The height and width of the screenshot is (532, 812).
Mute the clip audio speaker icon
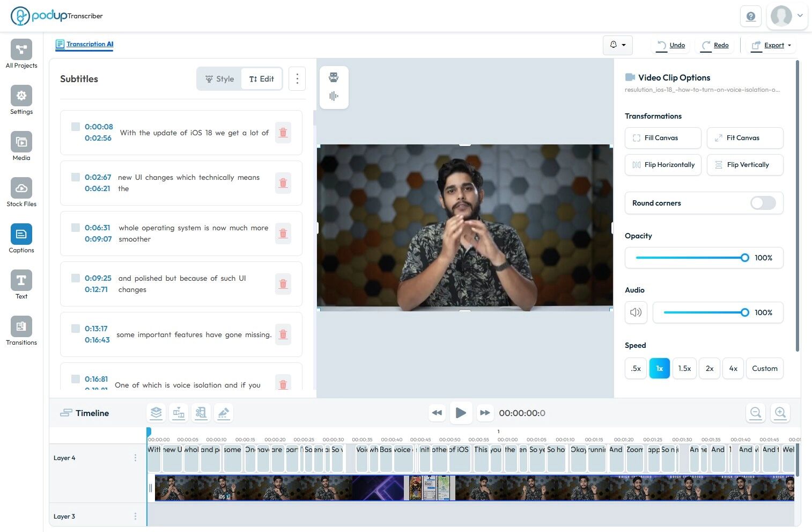636,312
